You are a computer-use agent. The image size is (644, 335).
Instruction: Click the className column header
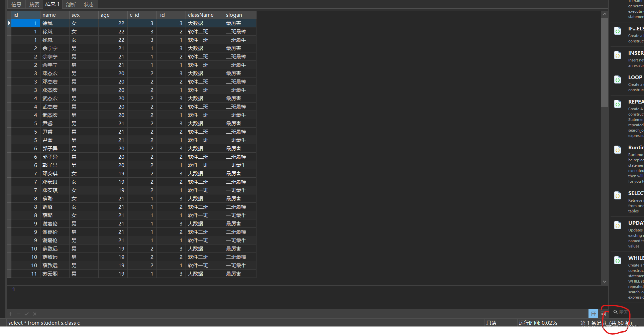click(205, 15)
